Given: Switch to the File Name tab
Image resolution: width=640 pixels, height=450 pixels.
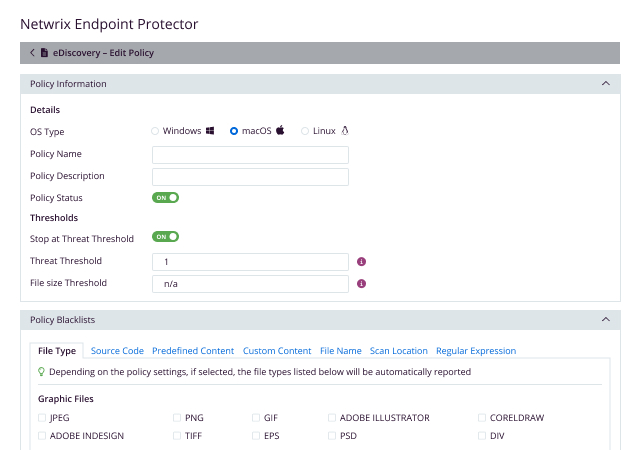Looking at the screenshot, I should click(340, 351).
